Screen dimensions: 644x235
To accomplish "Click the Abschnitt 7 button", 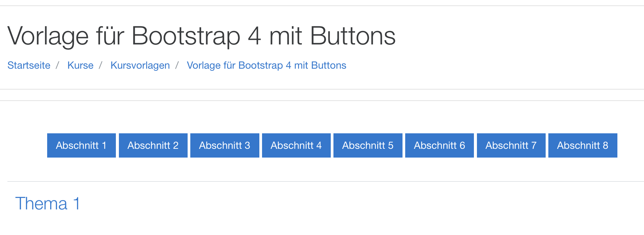I will click(x=511, y=145).
